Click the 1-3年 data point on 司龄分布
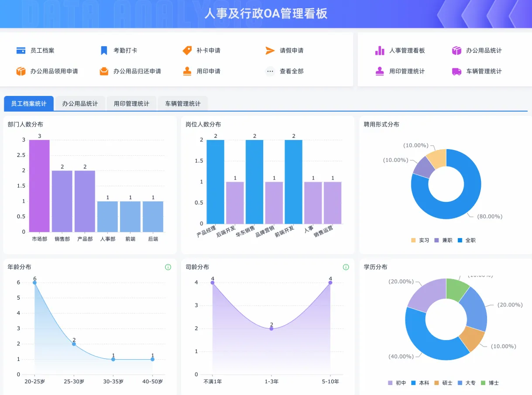532x395 pixels. pos(271,329)
